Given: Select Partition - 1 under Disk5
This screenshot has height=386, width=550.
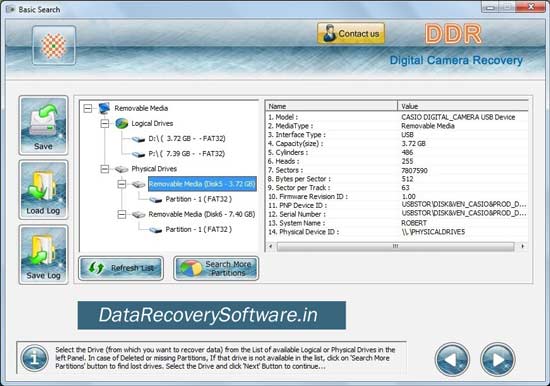Looking at the screenshot, I should (x=199, y=199).
